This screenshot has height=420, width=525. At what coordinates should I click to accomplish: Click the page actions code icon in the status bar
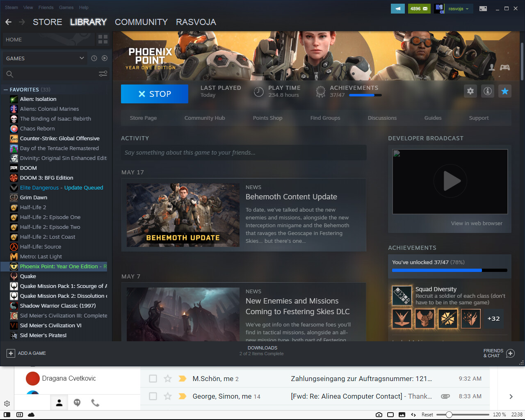[413, 415]
